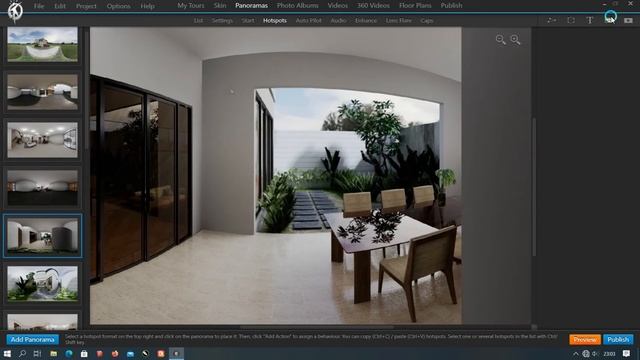Open the Lens Flare sub-tab

pos(399,20)
